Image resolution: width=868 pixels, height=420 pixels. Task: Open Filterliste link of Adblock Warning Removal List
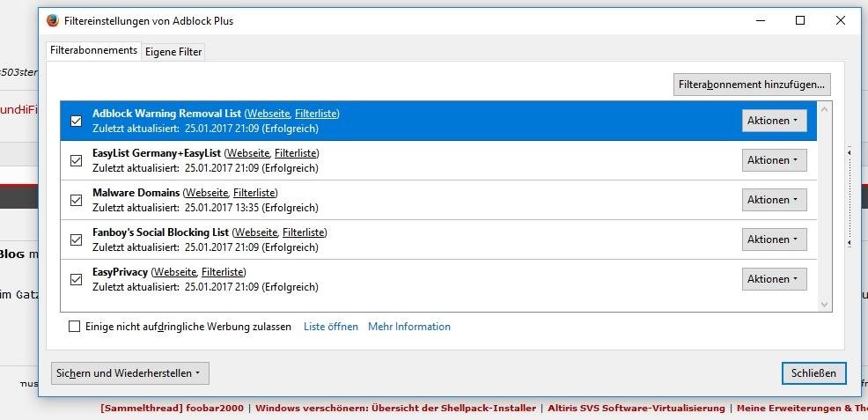tap(315, 114)
